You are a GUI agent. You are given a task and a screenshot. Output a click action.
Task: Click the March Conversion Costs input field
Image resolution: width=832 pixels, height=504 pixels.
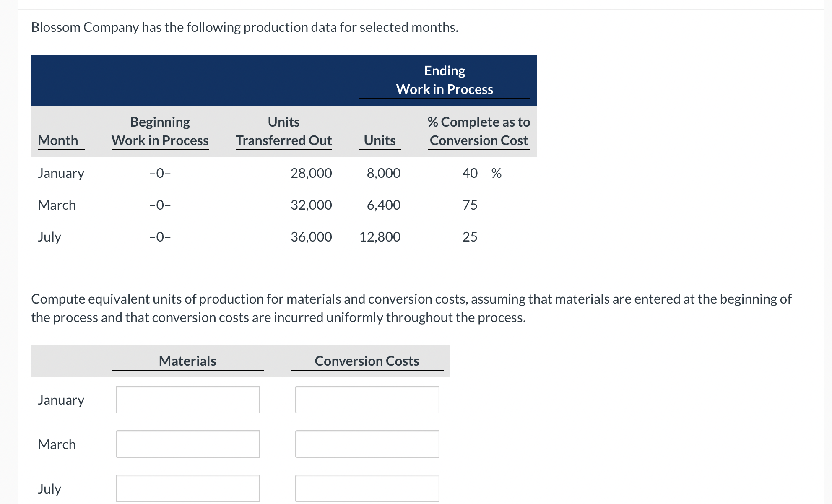pyautogui.click(x=367, y=444)
